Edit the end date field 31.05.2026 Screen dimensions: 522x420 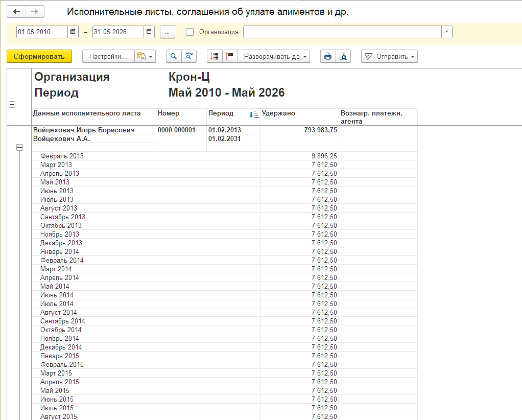coord(118,32)
